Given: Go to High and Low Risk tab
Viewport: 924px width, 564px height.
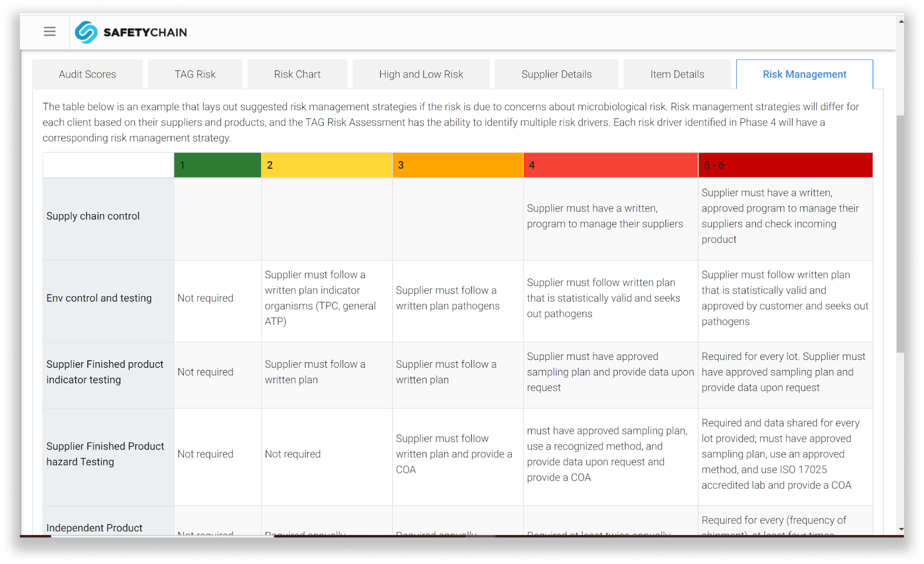Looking at the screenshot, I should (x=421, y=74).
